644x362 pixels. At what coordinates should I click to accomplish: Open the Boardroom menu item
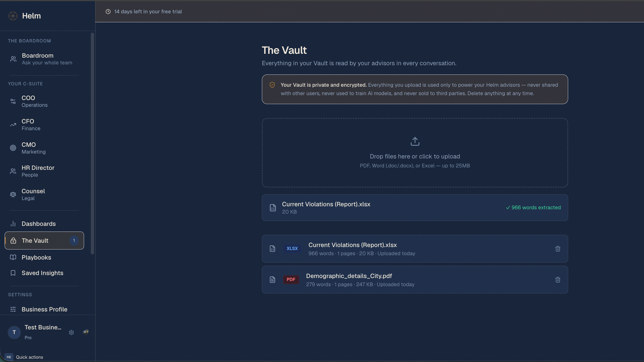[44, 59]
